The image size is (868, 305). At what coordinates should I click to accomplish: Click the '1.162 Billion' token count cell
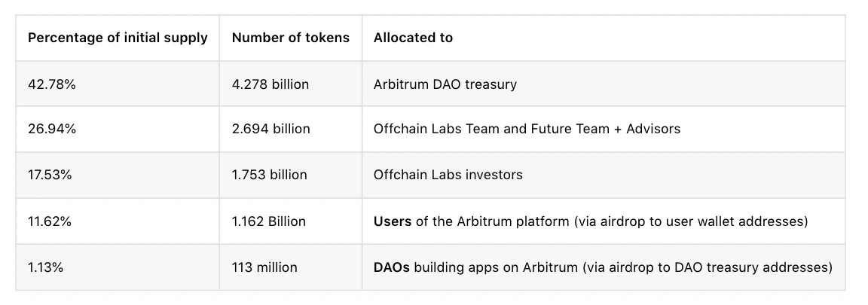pos(291,221)
